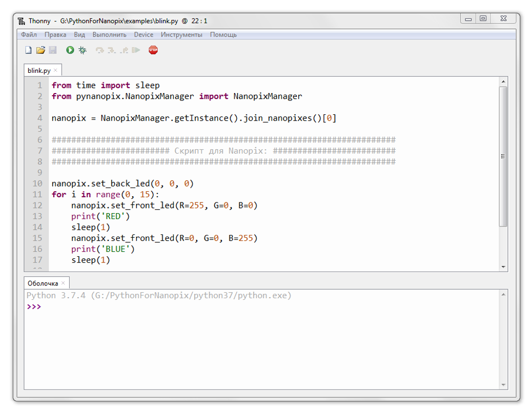
Task: Open the Device menu
Action: click(144, 35)
